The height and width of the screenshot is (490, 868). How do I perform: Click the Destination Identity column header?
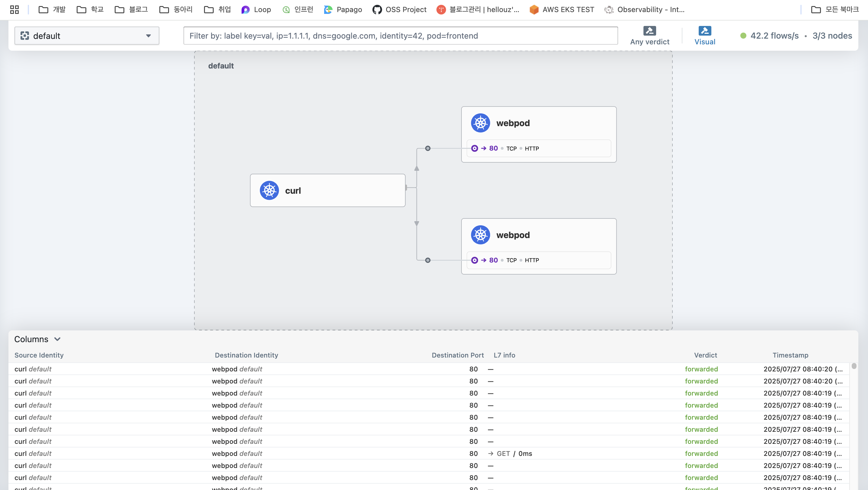click(246, 355)
